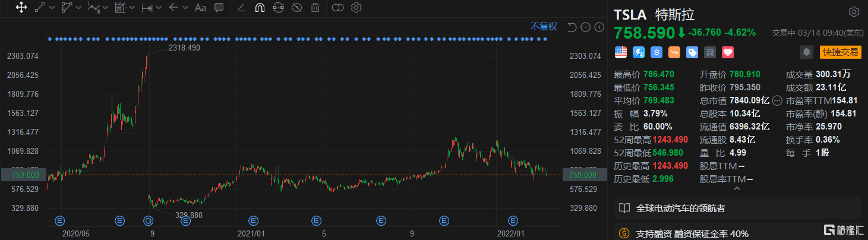Toggle hide drawings eye-slash icon

click(297, 8)
